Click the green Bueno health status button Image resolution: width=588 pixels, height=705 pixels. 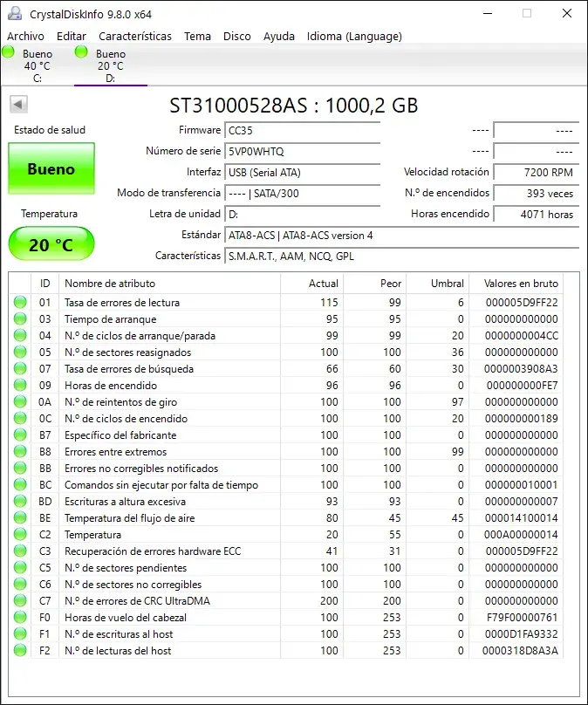pyautogui.click(x=51, y=168)
